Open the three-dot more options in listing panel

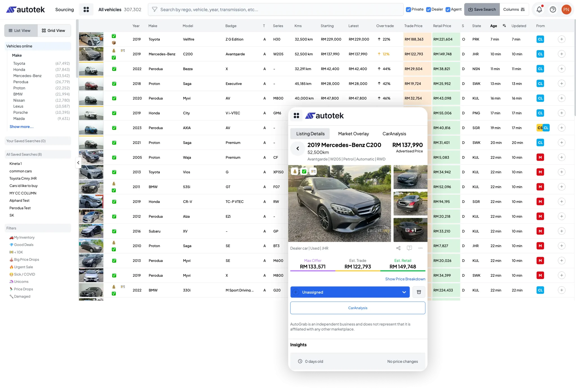(x=420, y=248)
